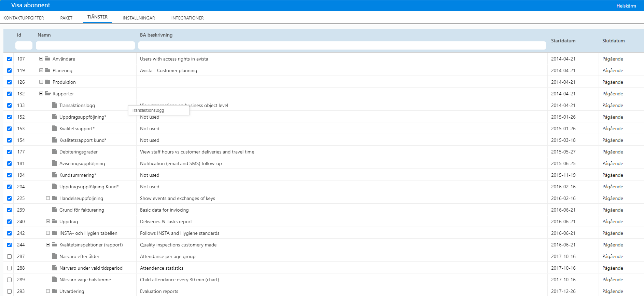644x296 pixels.
Task: Expand the Utvärdering tree node
Action: (x=48, y=291)
